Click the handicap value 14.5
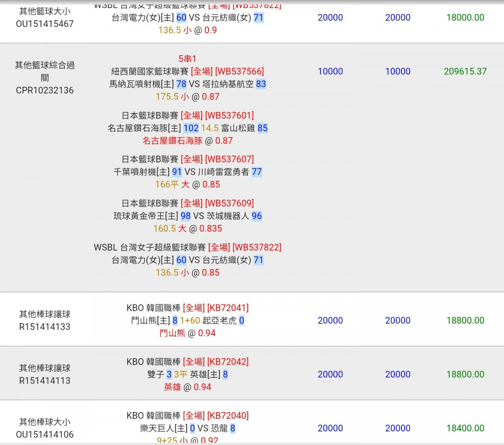This screenshot has height=445, width=504. (x=210, y=128)
